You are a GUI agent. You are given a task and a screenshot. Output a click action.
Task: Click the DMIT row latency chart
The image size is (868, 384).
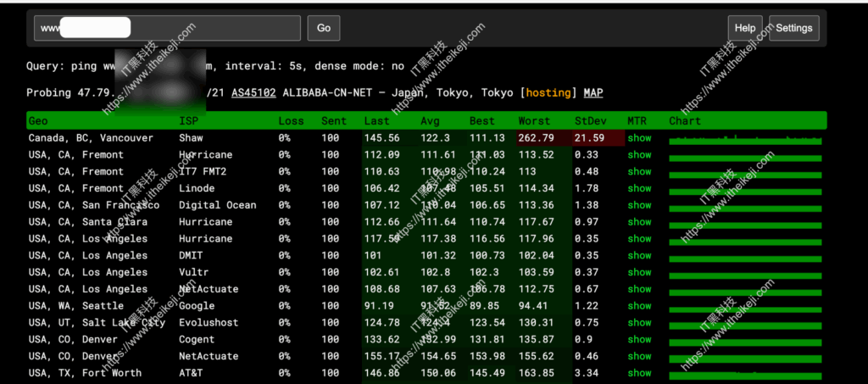(x=746, y=259)
